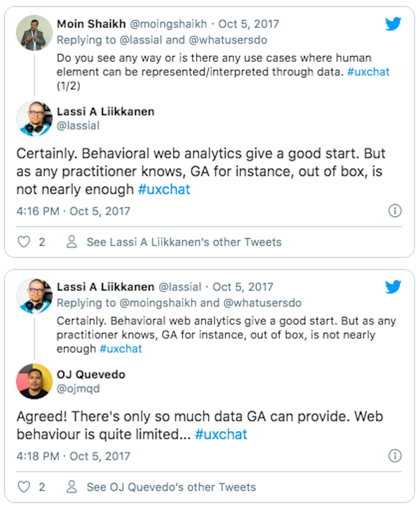
Task: Click person icon next to See OJ's Tweets
Action: pyautogui.click(x=72, y=487)
